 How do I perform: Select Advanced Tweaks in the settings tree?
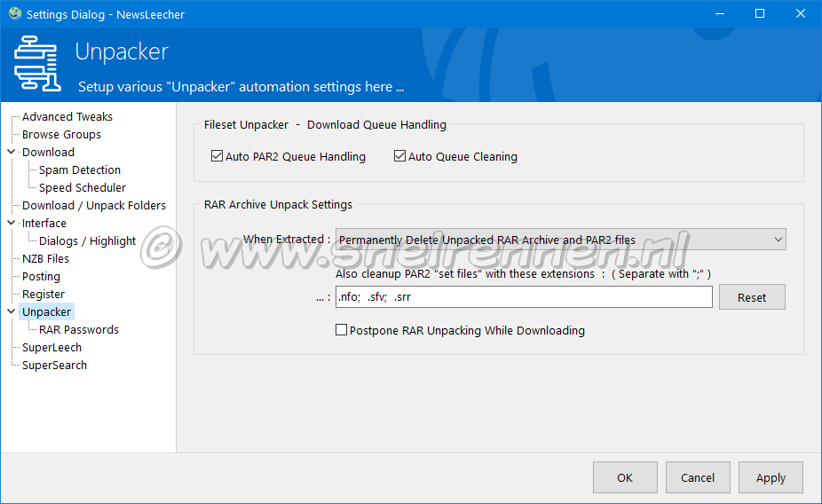pyautogui.click(x=67, y=116)
